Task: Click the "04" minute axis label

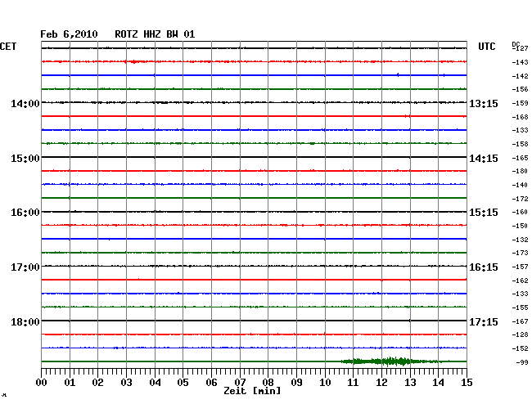Action: [155, 383]
